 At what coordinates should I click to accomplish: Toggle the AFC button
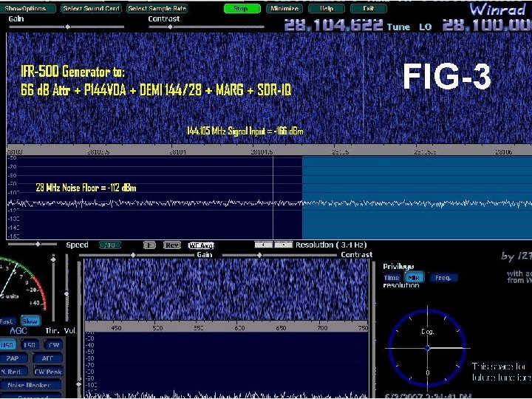click(x=47, y=358)
